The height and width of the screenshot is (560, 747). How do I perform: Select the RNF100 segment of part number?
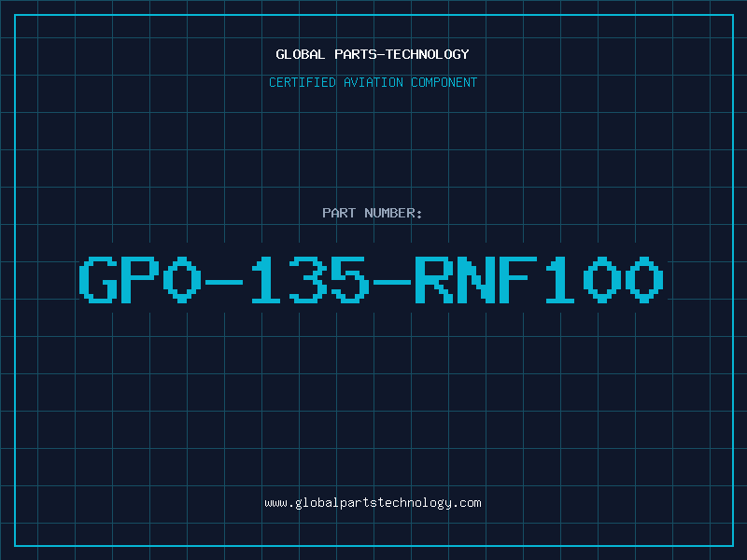(540, 279)
